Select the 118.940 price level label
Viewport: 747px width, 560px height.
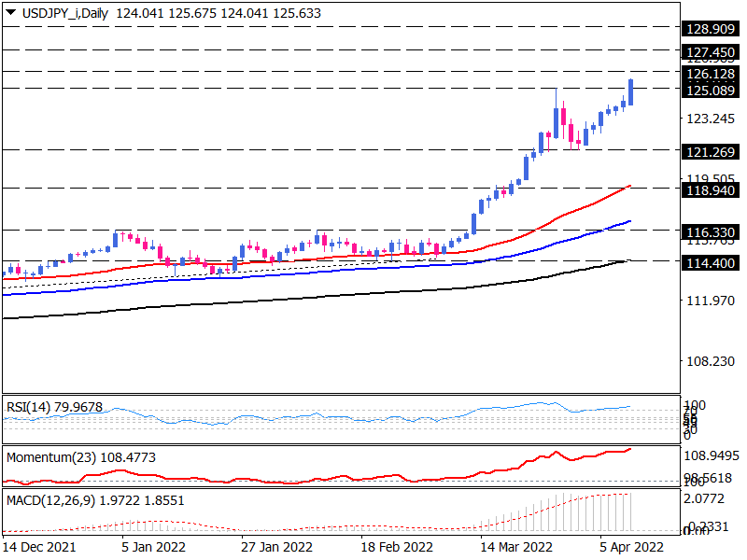click(711, 190)
